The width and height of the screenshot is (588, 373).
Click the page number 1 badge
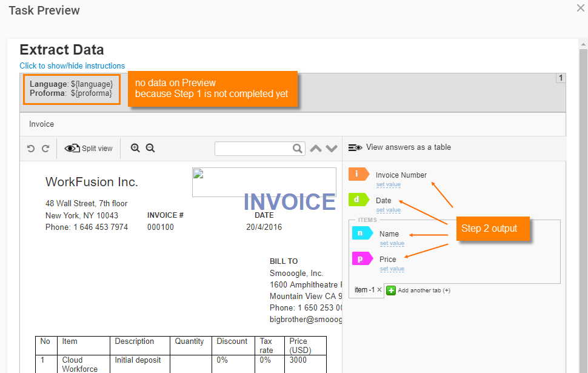pyautogui.click(x=561, y=78)
